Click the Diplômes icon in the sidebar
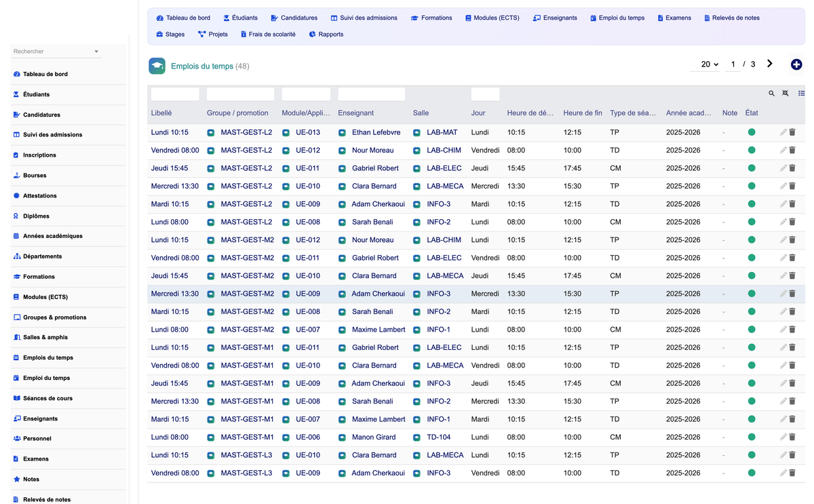This screenshot has height=504, width=814. click(x=16, y=216)
